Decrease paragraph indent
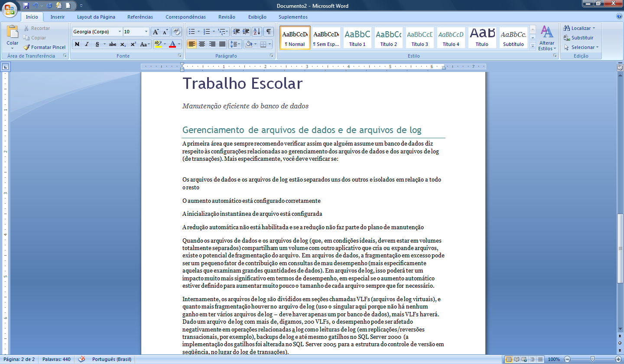624x364 pixels. (x=236, y=32)
